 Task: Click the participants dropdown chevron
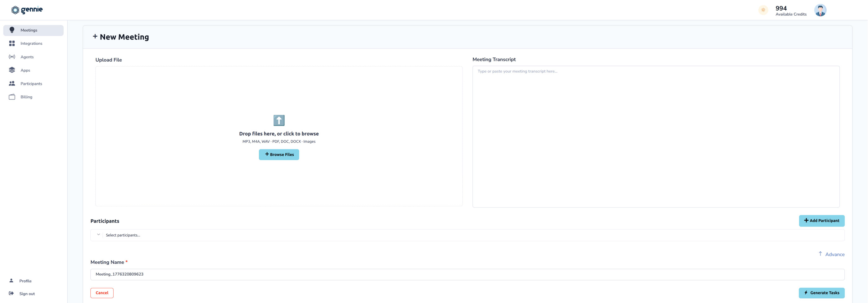tap(98, 235)
